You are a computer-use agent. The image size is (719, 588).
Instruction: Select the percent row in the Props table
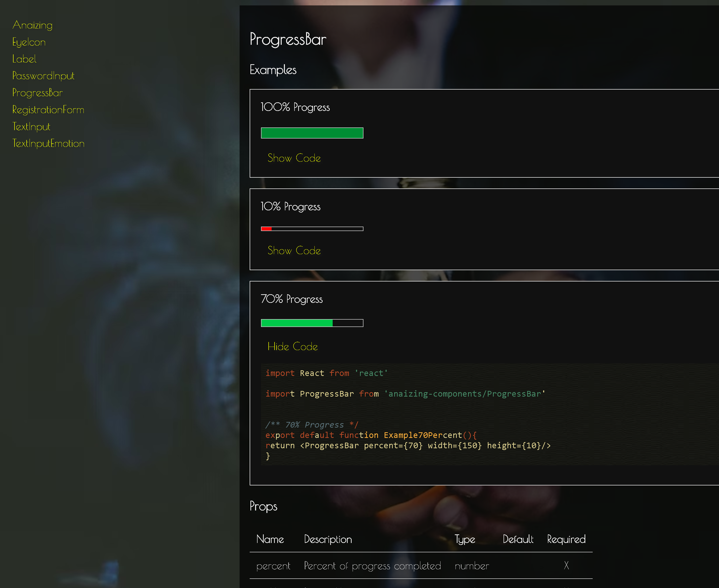click(x=273, y=566)
